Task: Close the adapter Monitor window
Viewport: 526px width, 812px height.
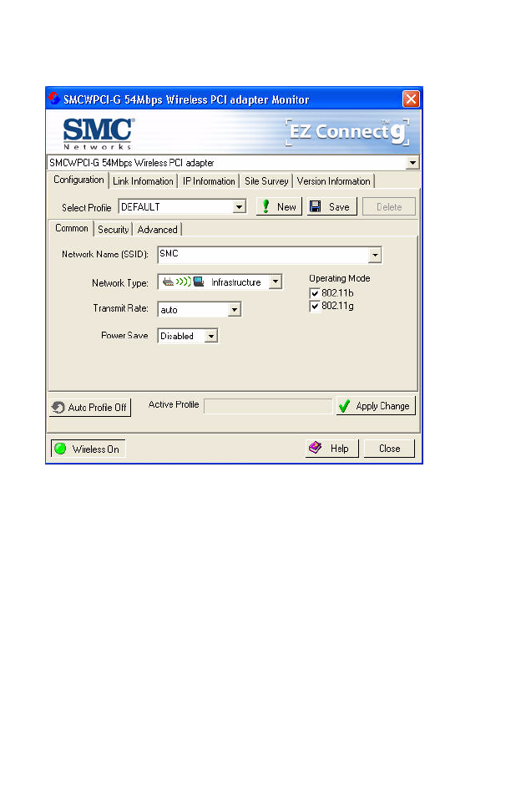Action: [x=411, y=99]
